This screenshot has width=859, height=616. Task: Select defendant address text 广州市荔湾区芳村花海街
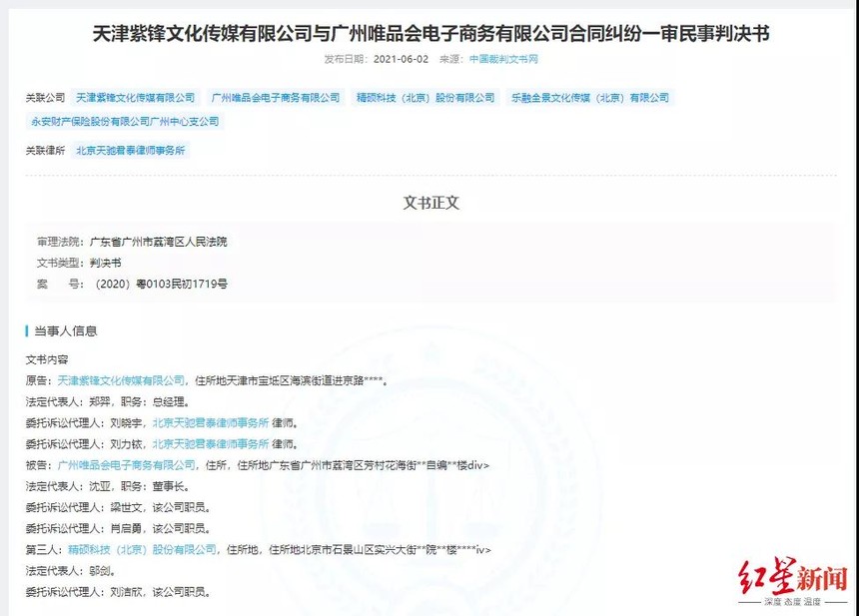click(x=359, y=465)
